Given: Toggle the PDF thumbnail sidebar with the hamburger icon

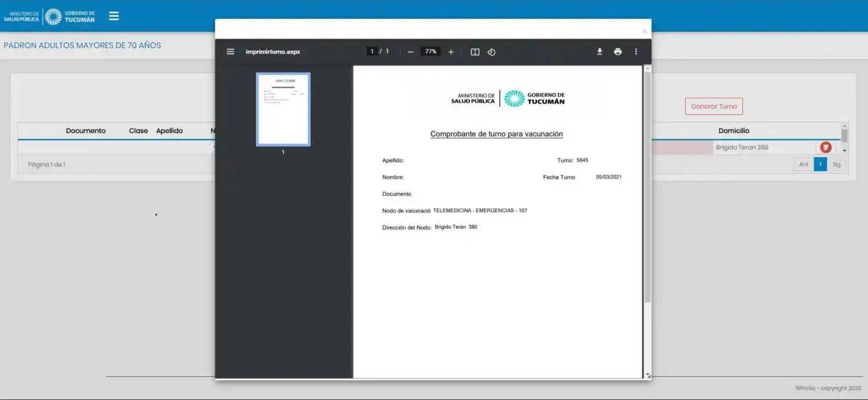Looking at the screenshot, I should pos(230,51).
